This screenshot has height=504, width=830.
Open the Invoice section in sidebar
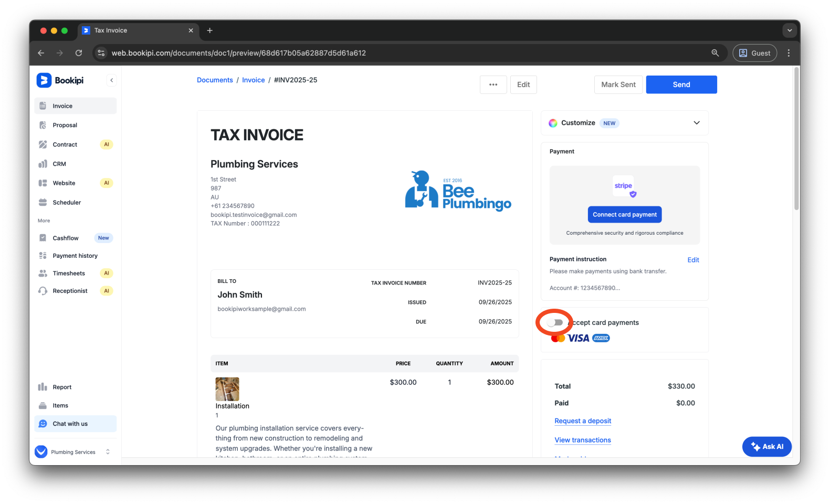76,106
